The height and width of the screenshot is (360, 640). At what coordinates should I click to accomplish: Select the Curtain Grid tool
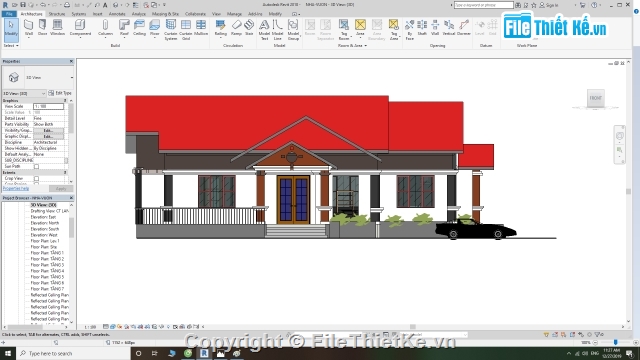pos(186,30)
